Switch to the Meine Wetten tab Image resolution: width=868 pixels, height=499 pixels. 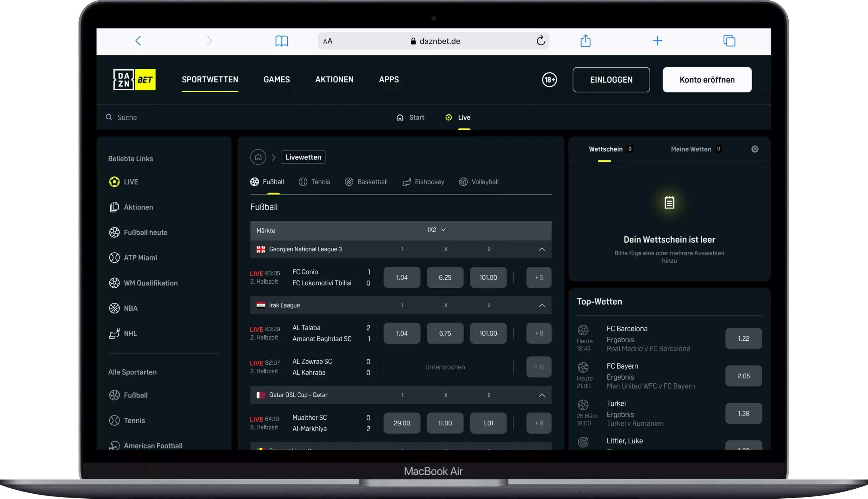click(x=691, y=149)
